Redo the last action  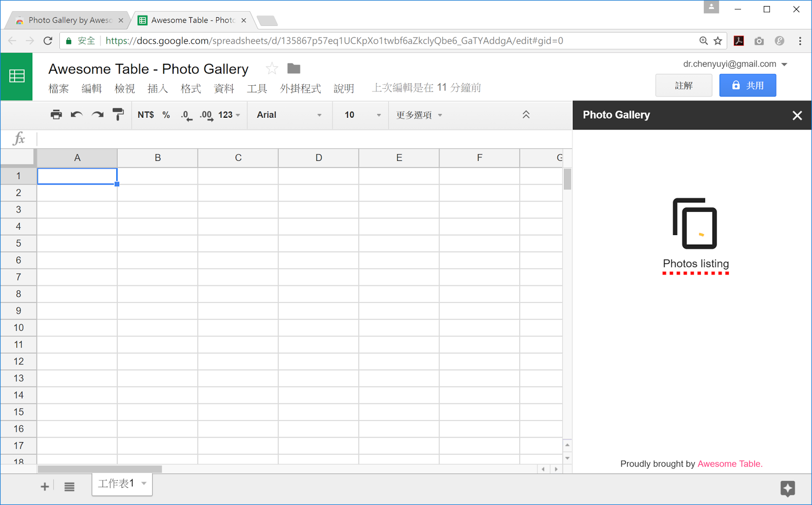pyautogui.click(x=97, y=115)
